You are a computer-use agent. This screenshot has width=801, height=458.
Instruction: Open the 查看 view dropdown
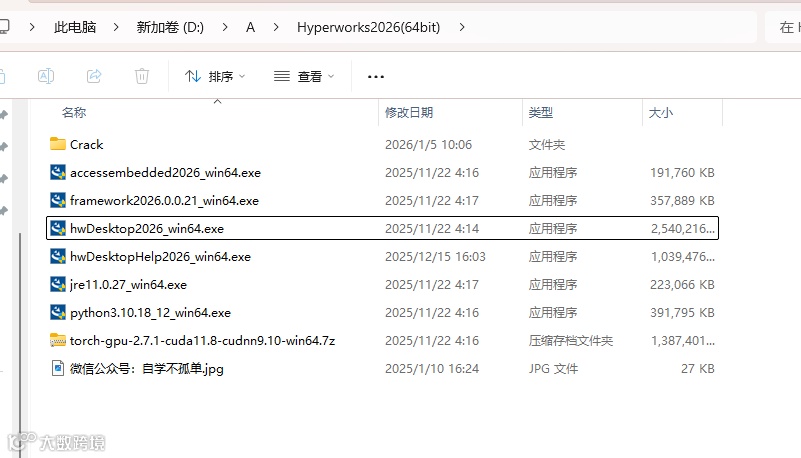click(x=304, y=76)
